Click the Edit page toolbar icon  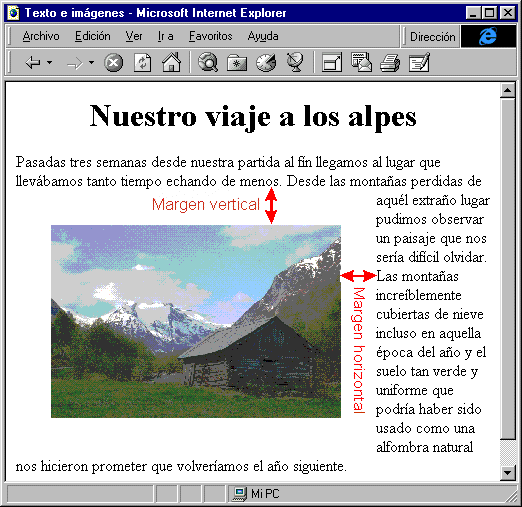coord(419,62)
